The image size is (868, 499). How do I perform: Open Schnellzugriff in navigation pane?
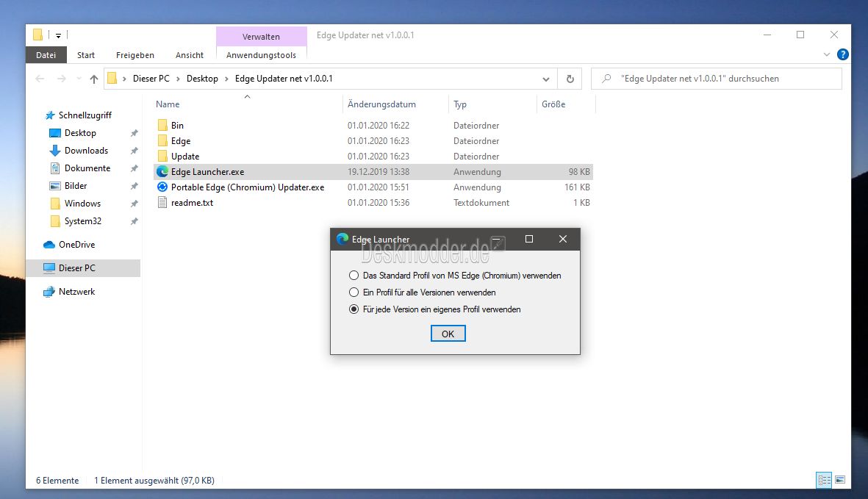tap(85, 115)
